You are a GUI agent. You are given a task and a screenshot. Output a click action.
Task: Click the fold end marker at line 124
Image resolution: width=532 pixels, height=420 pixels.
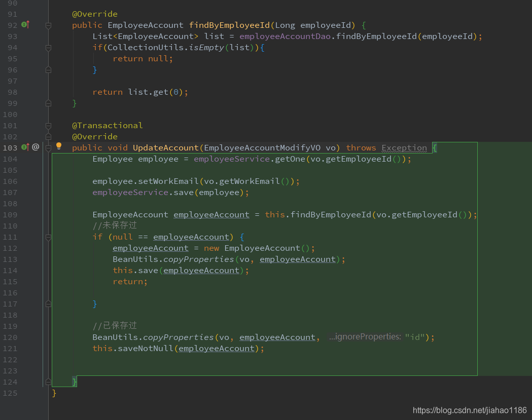click(49, 382)
